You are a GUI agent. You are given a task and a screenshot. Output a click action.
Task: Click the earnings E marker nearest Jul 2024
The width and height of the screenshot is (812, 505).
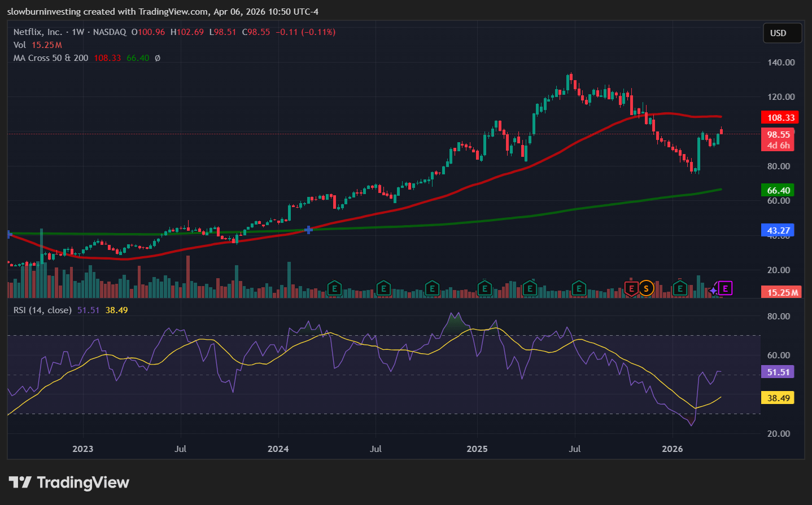(x=383, y=289)
